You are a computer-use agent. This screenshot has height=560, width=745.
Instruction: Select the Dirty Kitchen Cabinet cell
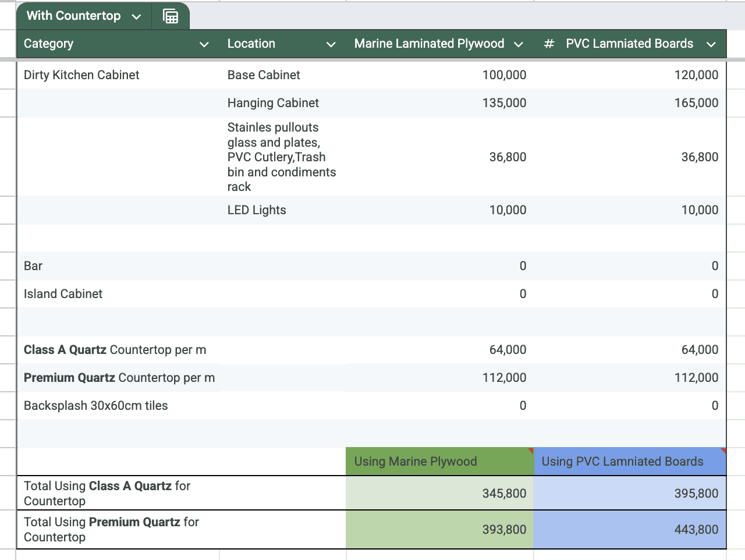[81, 75]
